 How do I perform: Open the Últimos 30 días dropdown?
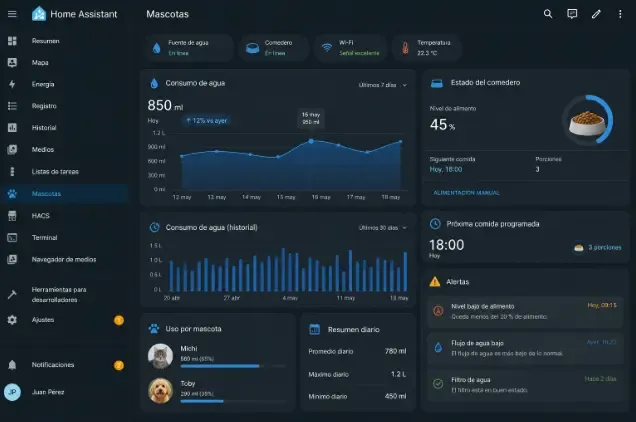click(x=382, y=228)
